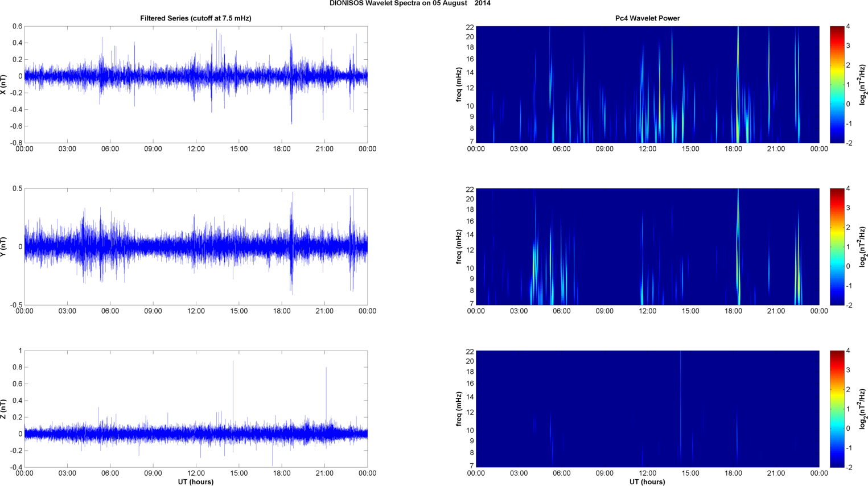This screenshot has height=486, width=868.
Task: Click the log2(nT²/Hz) label of the X spectrum colorbar
Action: [863, 84]
